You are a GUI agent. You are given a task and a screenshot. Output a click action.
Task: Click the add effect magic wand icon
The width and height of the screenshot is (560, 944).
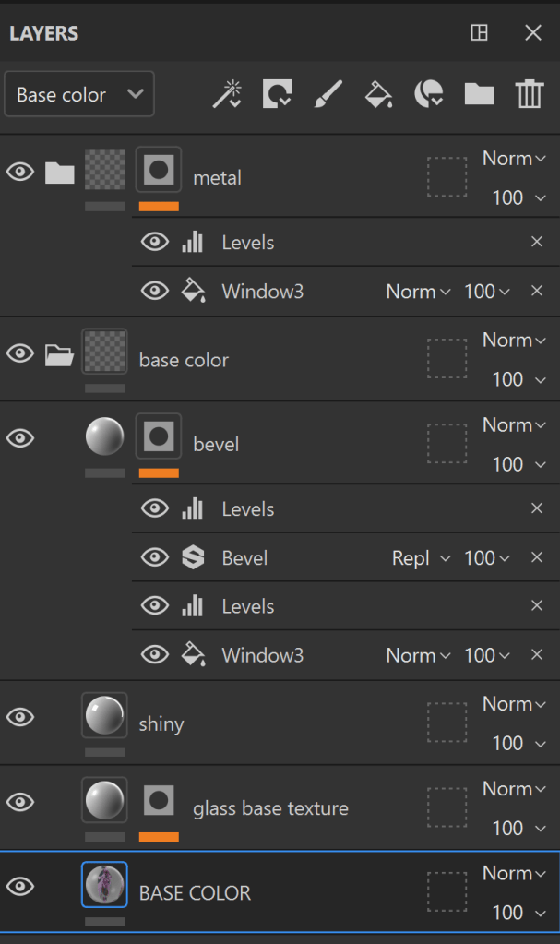(x=227, y=94)
